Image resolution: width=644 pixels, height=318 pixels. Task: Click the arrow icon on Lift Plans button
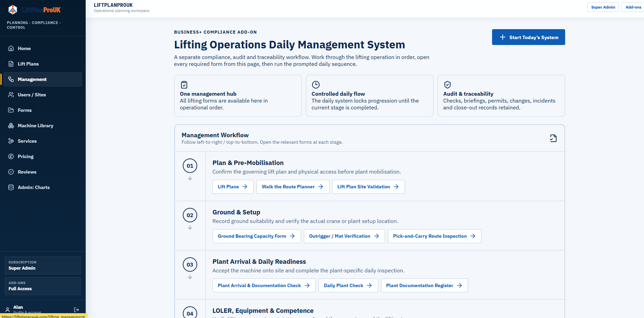(x=245, y=187)
